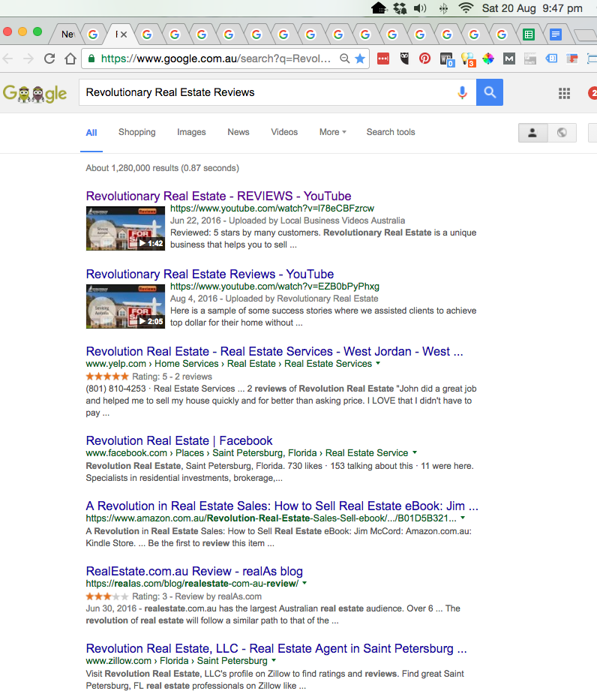Screen dimensions: 597x700
Task: Click the red arrow window extension icon
Action: tap(572, 59)
